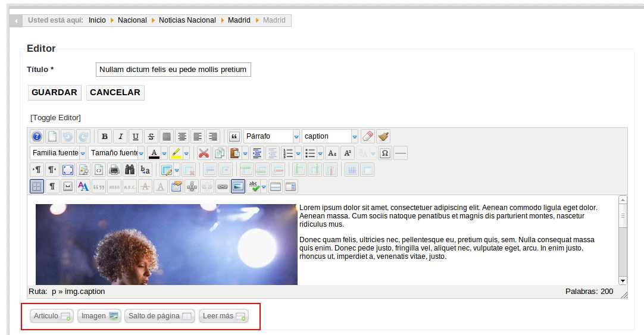Open find and replace icon
The width and height of the screenshot is (644, 335).
click(145, 170)
